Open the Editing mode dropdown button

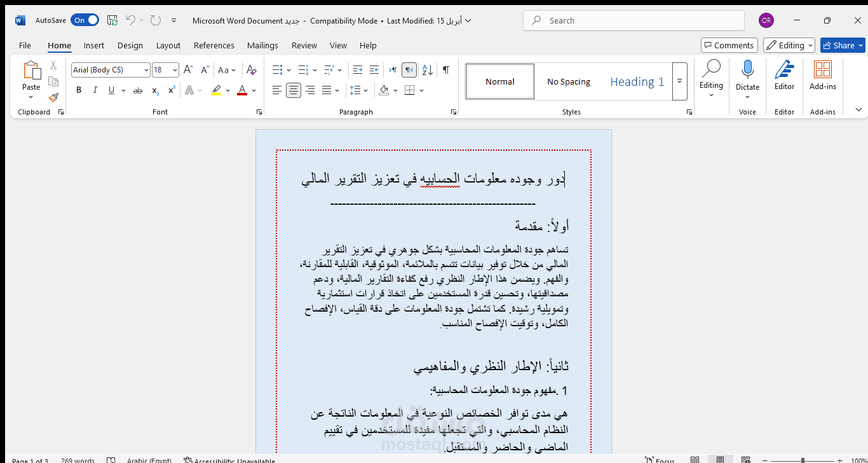tap(789, 45)
